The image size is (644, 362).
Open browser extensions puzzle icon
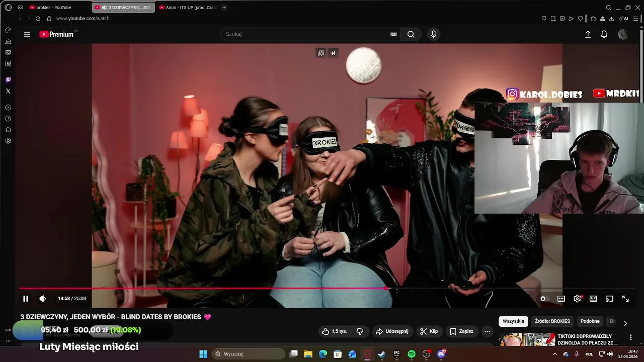click(x=593, y=19)
